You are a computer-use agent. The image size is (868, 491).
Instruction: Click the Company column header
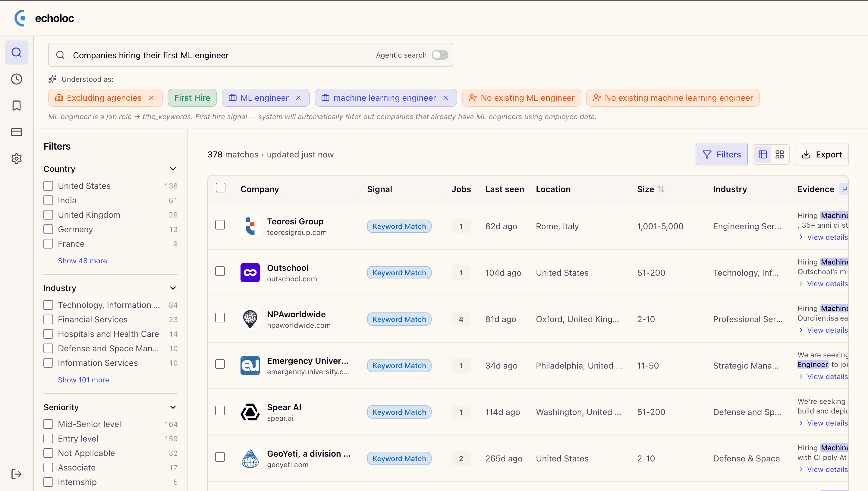259,189
